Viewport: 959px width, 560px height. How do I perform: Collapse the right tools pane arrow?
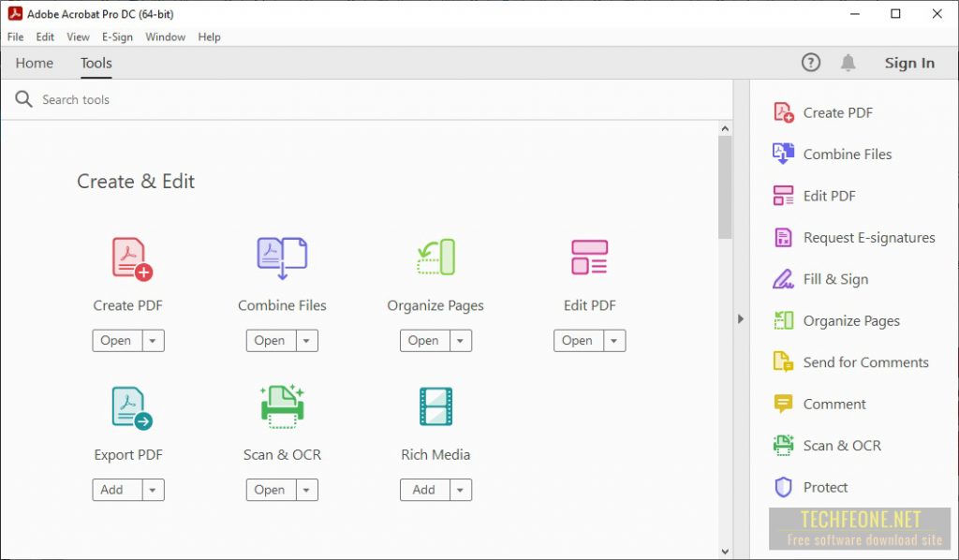pos(741,318)
